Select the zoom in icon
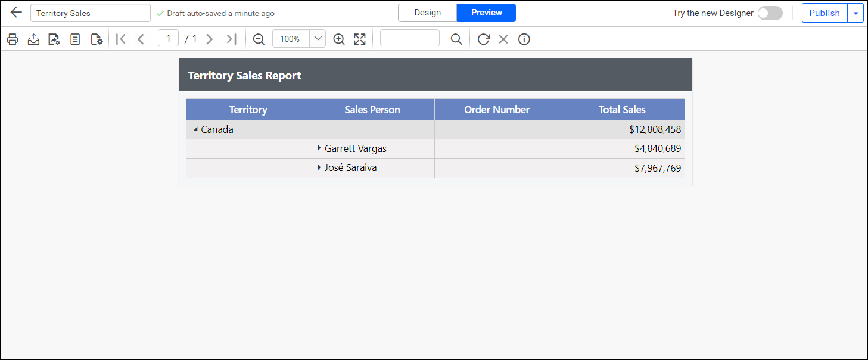Viewport: 868px width, 360px height. click(x=338, y=38)
